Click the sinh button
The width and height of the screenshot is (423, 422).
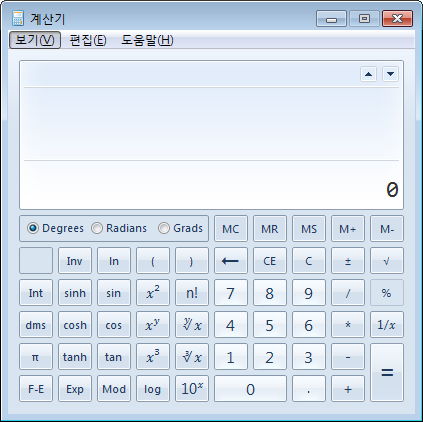[x=75, y=293]
